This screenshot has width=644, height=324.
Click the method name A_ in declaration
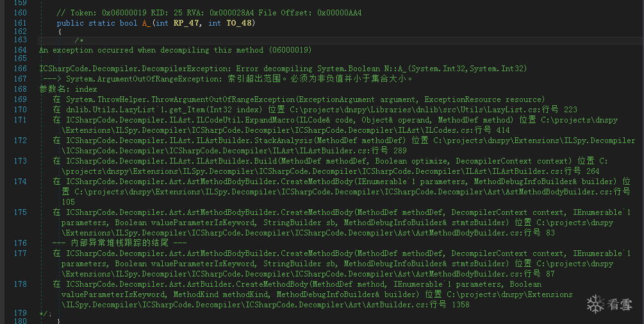(146, 23)
